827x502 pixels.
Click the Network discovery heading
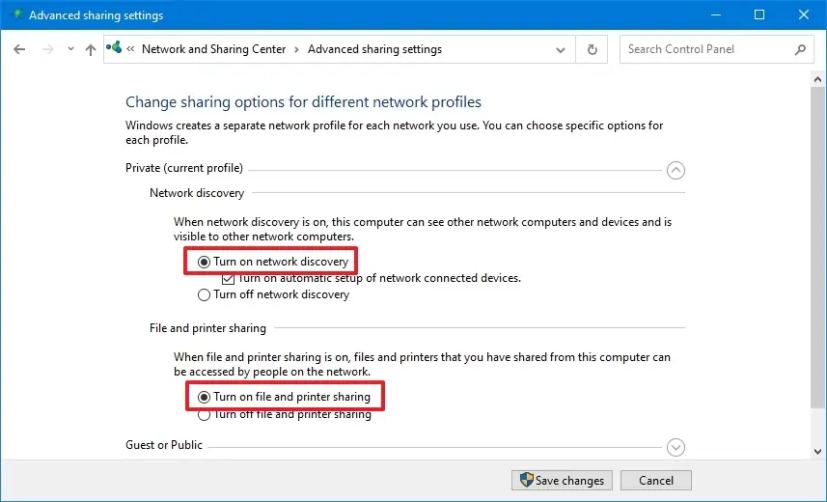pos(197,193)
